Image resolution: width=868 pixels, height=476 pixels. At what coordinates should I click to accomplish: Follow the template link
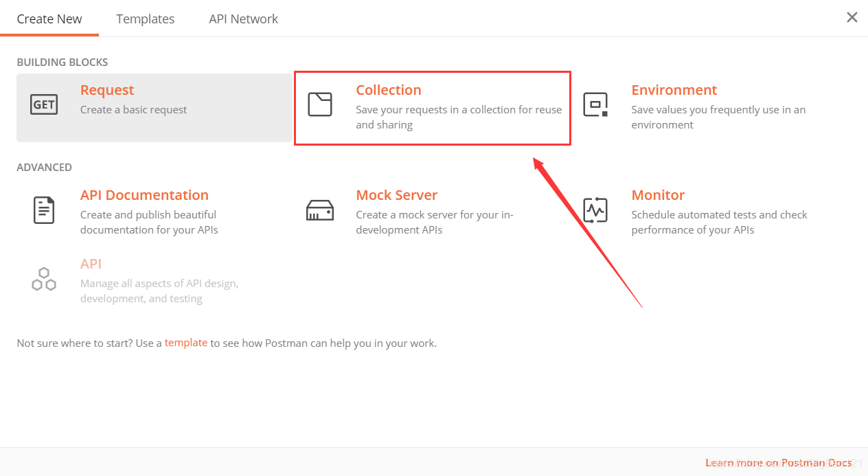[x=186, y=343]
